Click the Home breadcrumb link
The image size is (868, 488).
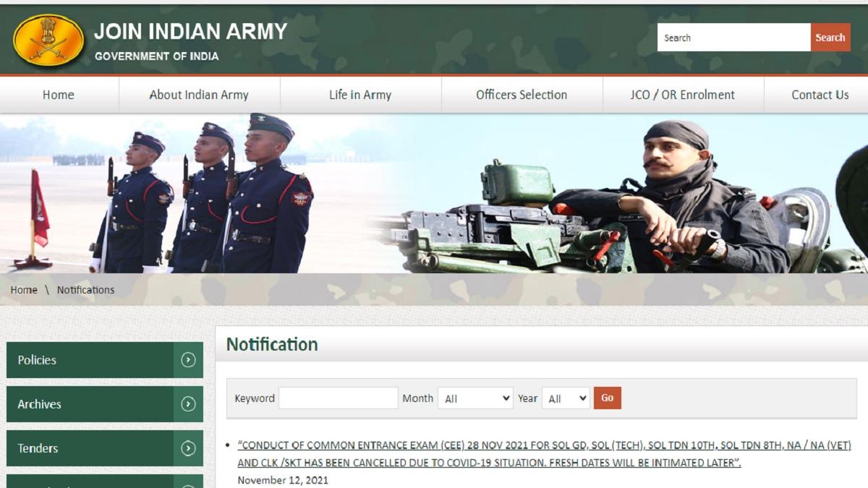pyautogui.click(x=24, y=289)
